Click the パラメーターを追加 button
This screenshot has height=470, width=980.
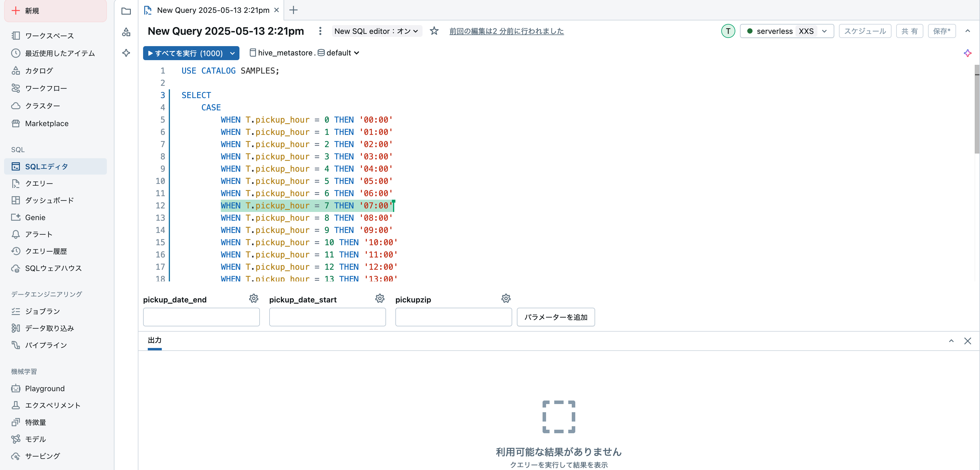pyautogui.click(x=555, y=317)
